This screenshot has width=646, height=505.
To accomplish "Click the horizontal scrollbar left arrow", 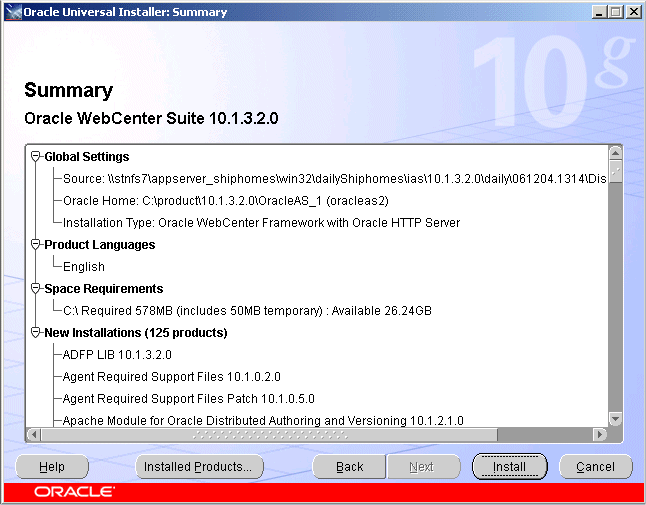I will coord(34,434).
